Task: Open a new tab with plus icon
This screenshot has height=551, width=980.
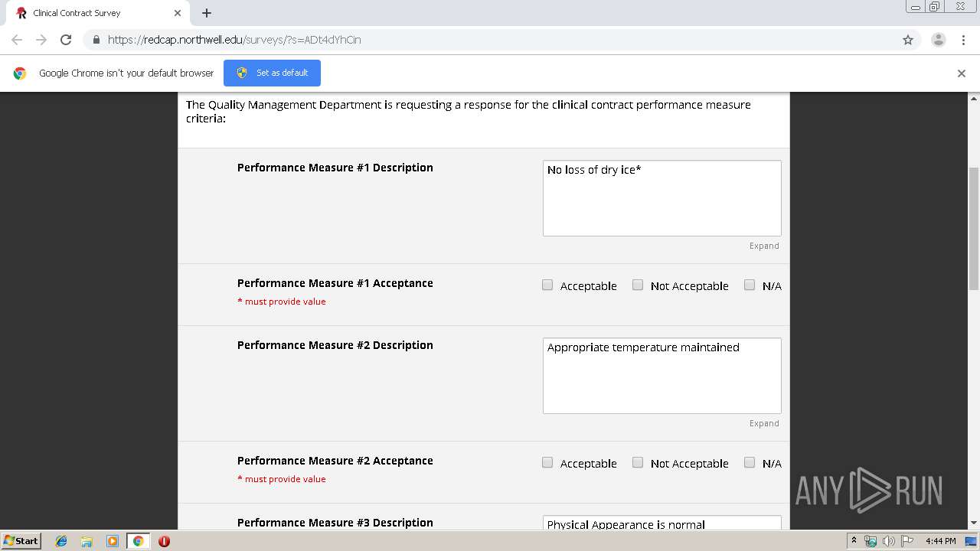Action: pyautogui.click(x=207, y=13)
